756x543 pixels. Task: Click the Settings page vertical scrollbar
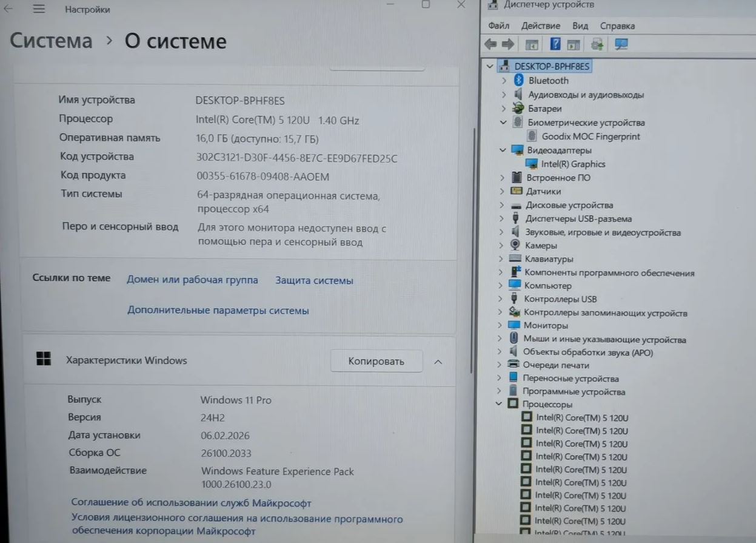[x=473, y=158]
